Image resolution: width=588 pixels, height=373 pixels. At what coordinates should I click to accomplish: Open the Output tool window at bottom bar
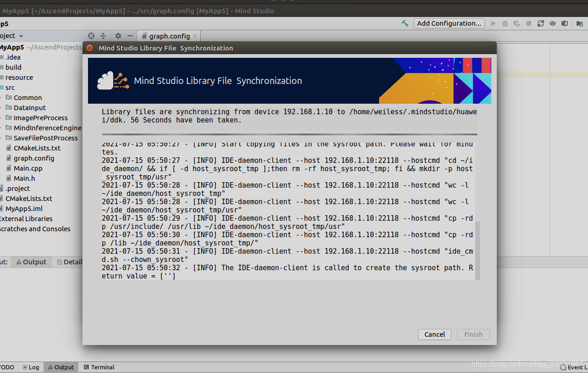point(60,367)
